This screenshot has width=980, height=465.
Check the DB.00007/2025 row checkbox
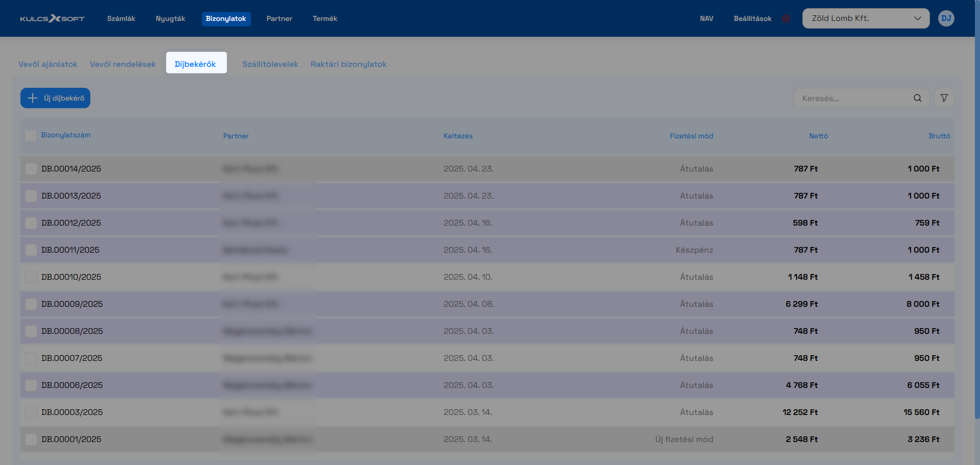pyautogui.click(x=31, y=358)
